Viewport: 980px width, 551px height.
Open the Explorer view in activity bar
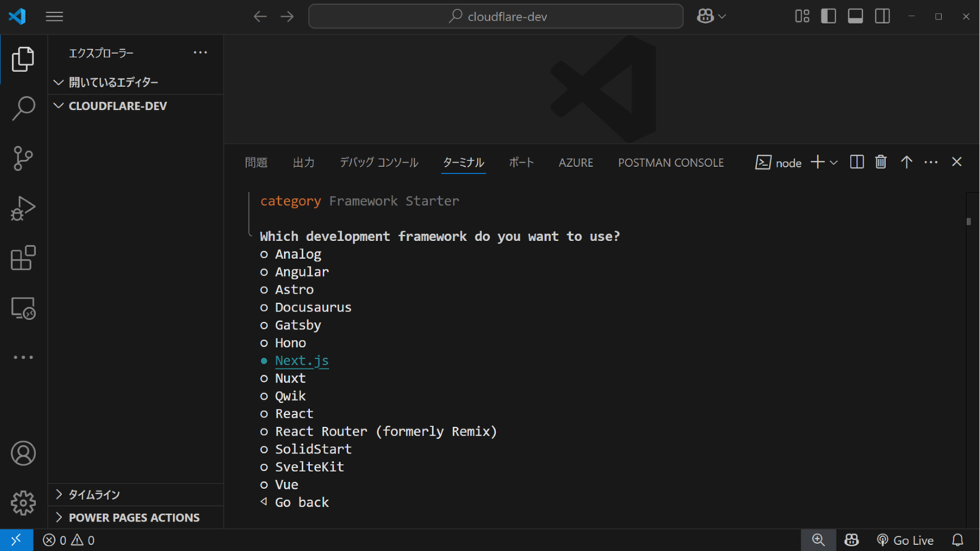(x=23, y=59)
